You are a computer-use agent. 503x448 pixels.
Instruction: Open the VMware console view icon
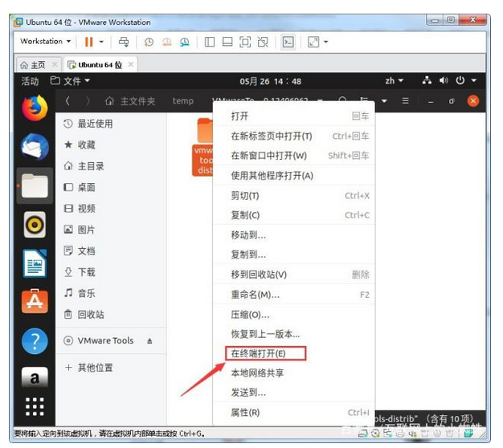coord(288,42)
